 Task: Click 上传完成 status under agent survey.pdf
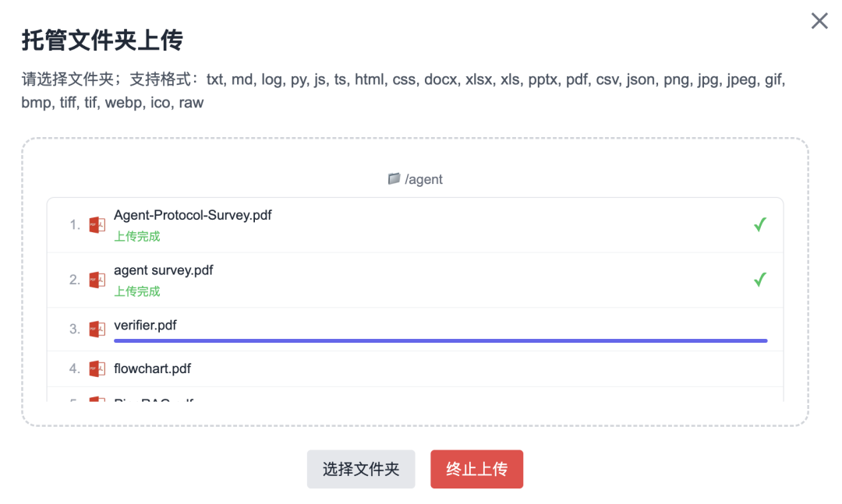[x=137, y=291]
